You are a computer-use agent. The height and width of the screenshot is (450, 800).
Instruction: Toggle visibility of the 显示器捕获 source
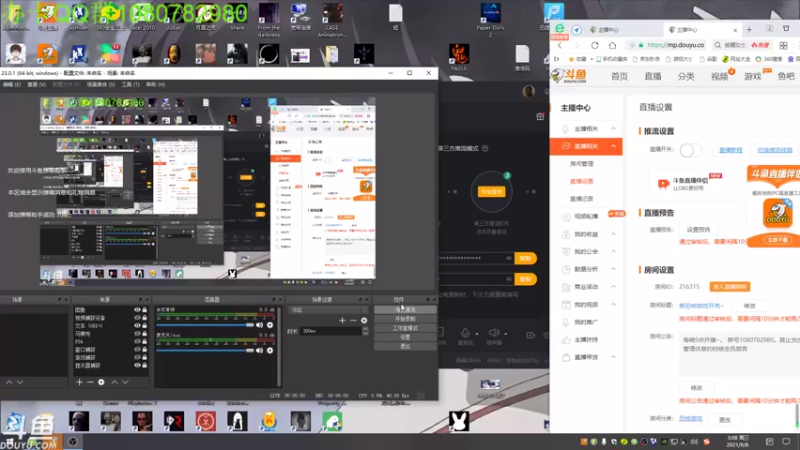pyautogui.click(x=137, y=365)
